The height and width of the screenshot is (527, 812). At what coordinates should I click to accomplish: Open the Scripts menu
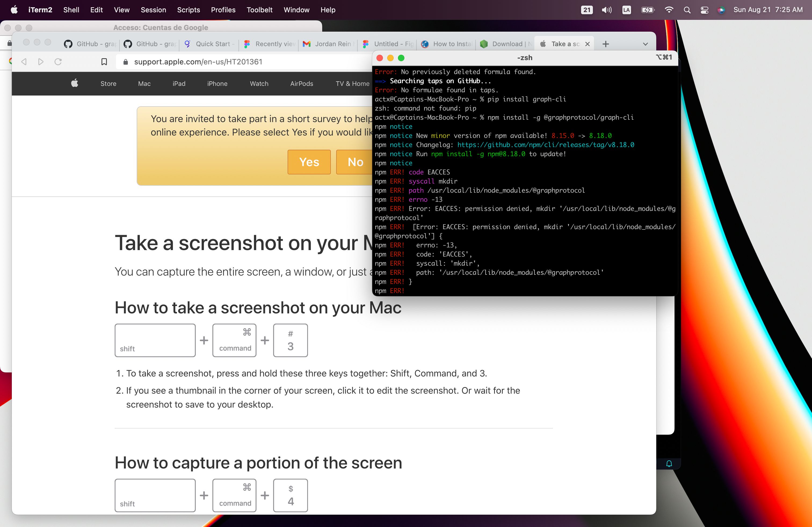pyautogui.click(x=188, y=10)
